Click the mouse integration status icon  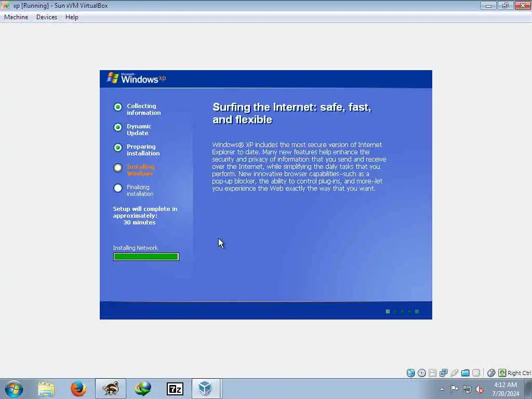(491, 373)
